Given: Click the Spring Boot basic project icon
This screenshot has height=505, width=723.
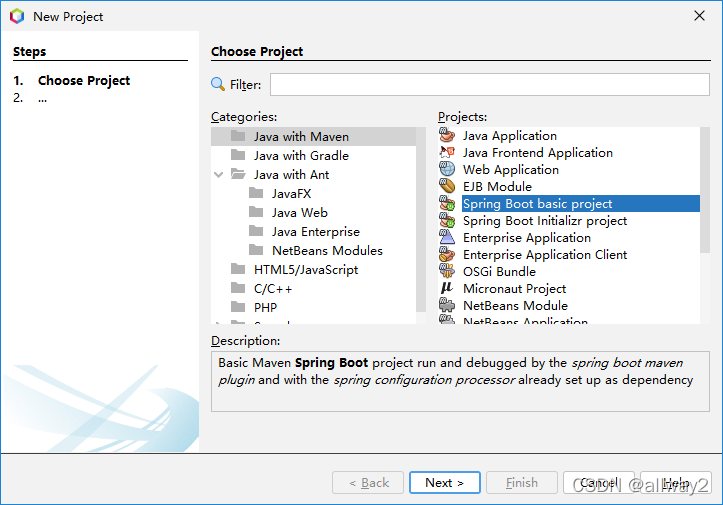Looking at the screenshot, I should (x=447, y=204).
